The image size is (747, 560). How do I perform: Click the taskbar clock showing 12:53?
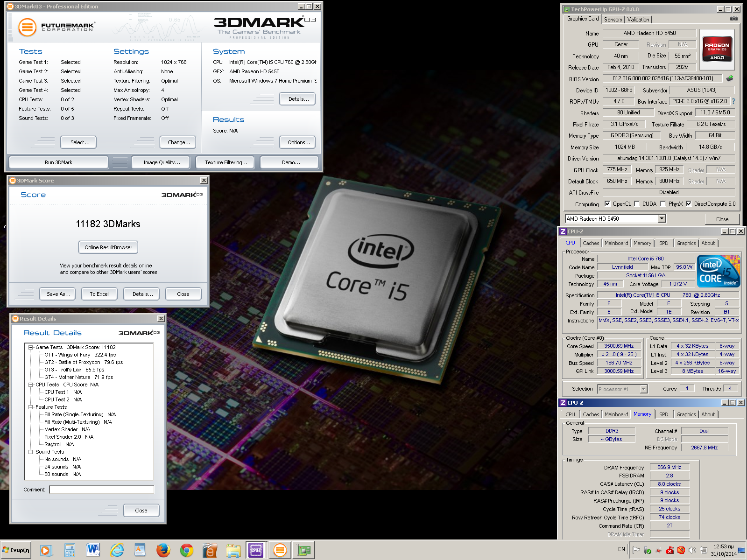723,550
